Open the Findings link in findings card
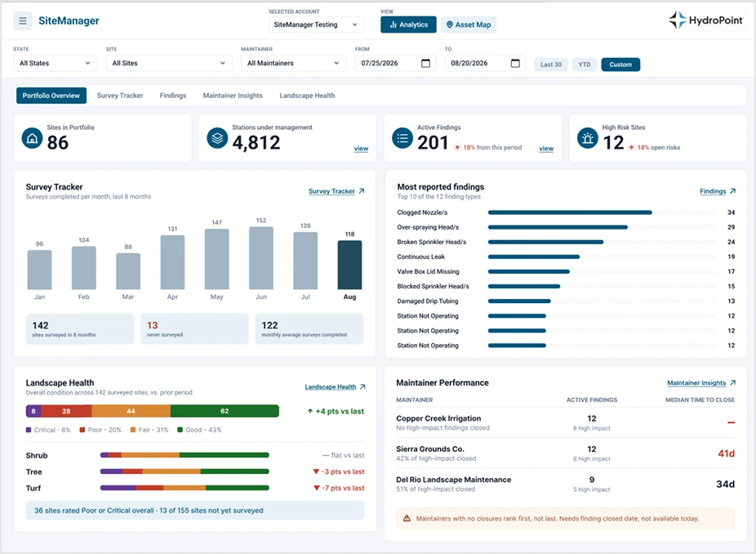Image resolution: width=756 pixels, height=554 pixels. point(713,191)
